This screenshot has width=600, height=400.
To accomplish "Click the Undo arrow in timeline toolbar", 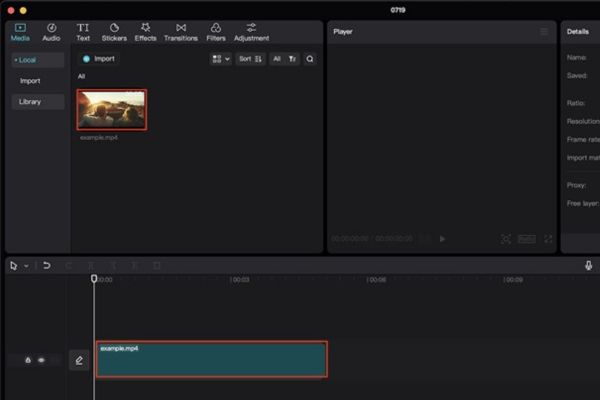I will click(47, 265).
